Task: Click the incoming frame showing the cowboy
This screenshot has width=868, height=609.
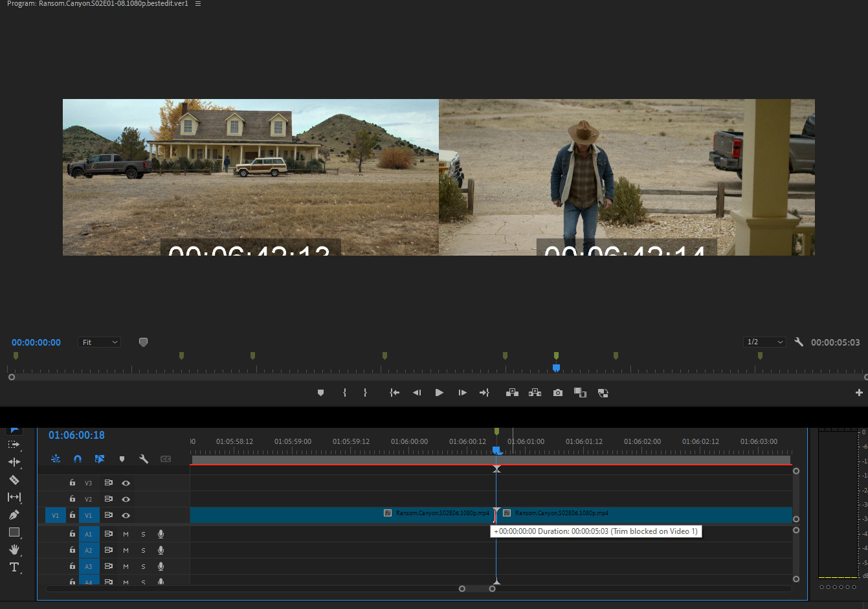Action: (x=627, y=177)
